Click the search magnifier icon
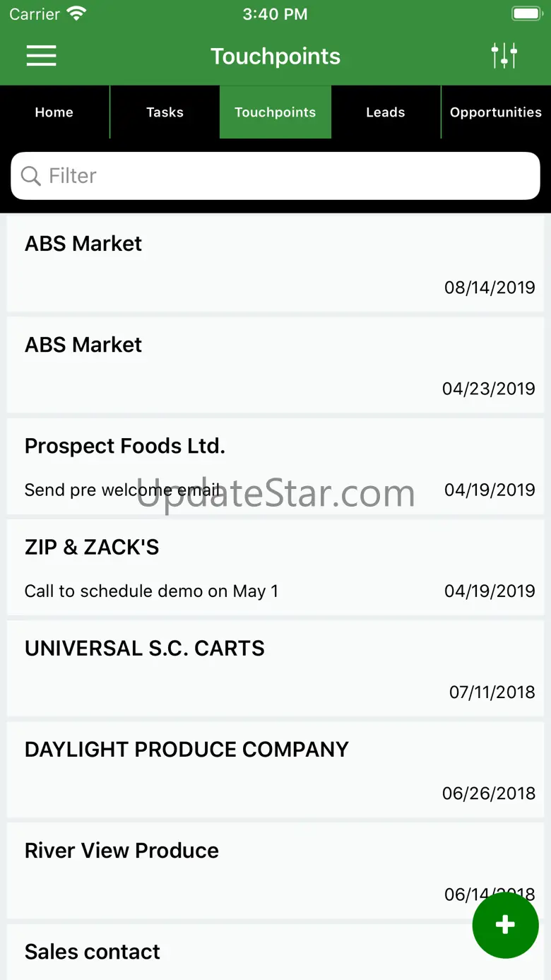This screenshot has height=980, width=551. [x=31, y=176]
